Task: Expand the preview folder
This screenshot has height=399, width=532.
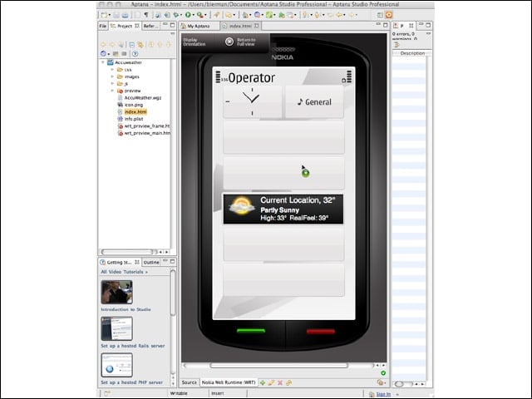Action: [x=112, y=91]
